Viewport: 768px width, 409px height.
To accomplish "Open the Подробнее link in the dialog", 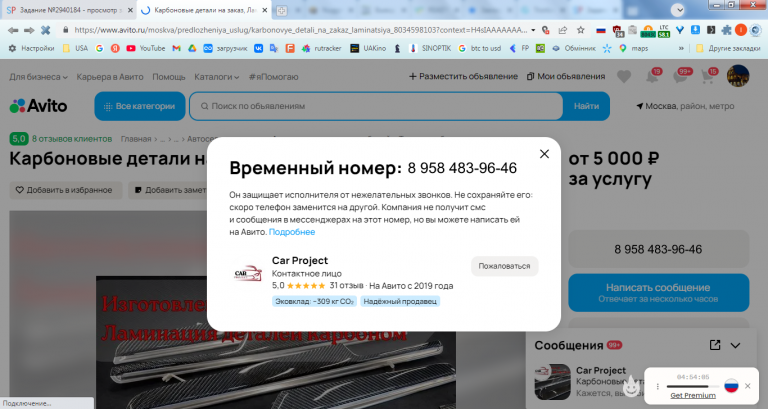I will (x=292, y=232).
